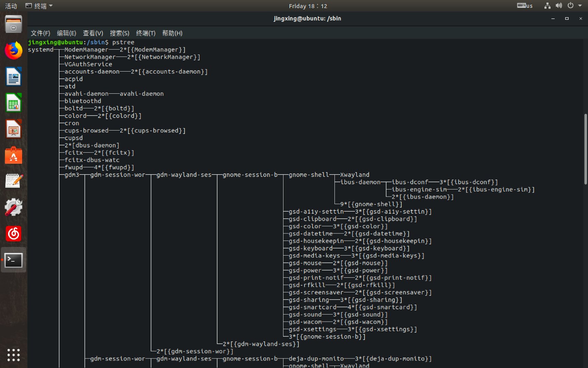Image resolution: width=588 pixels, height=368 pixels.
Task: Launch LibreOffice Writer from dock
Action: (x=14, y=77)
